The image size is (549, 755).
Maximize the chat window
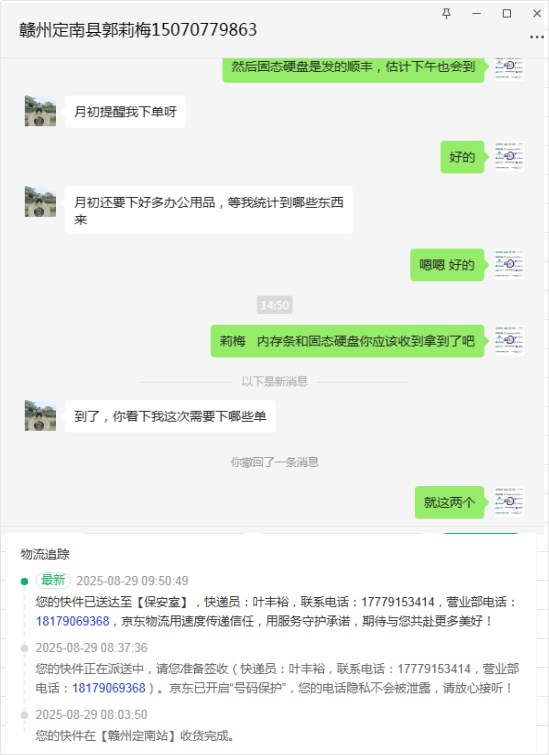click(507, 13)
